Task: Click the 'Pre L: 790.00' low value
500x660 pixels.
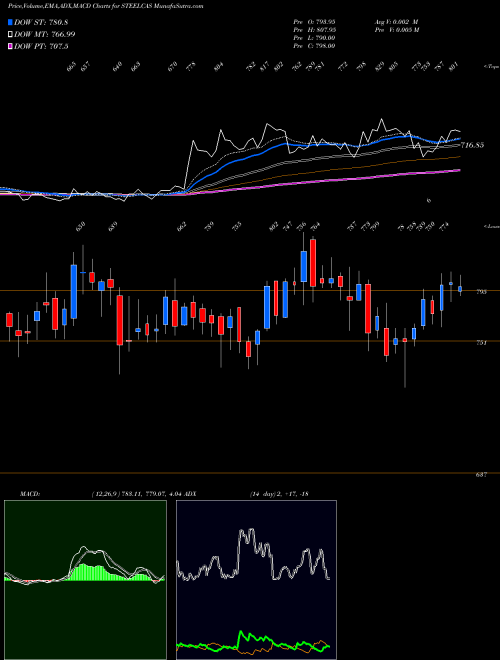Action: [x=314, y=38]
